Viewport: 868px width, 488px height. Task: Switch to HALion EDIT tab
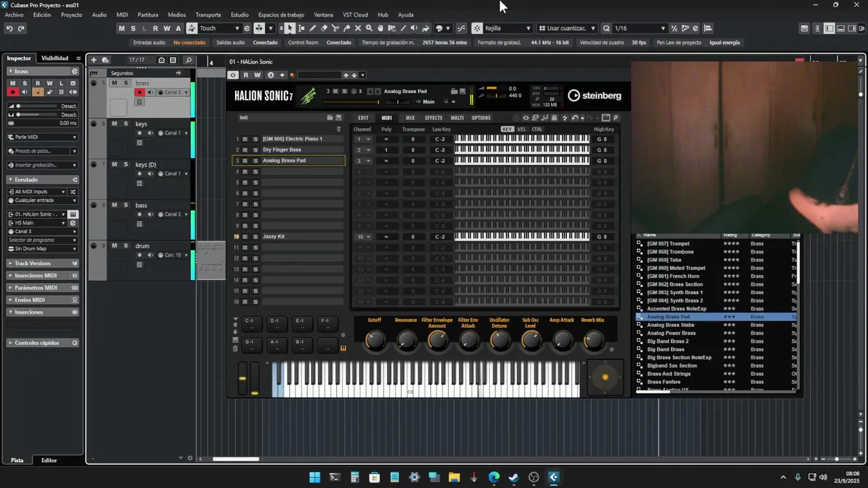pos(363,118)
